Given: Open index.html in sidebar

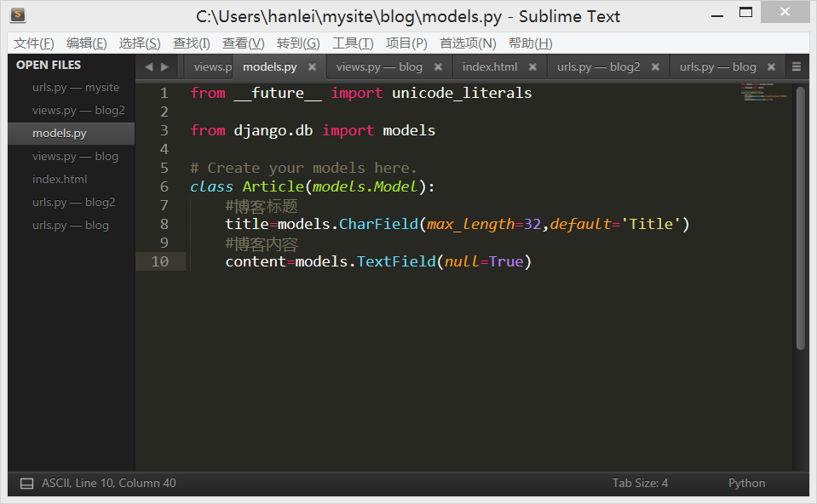Looking at the screenshot, I should [72, 179].
